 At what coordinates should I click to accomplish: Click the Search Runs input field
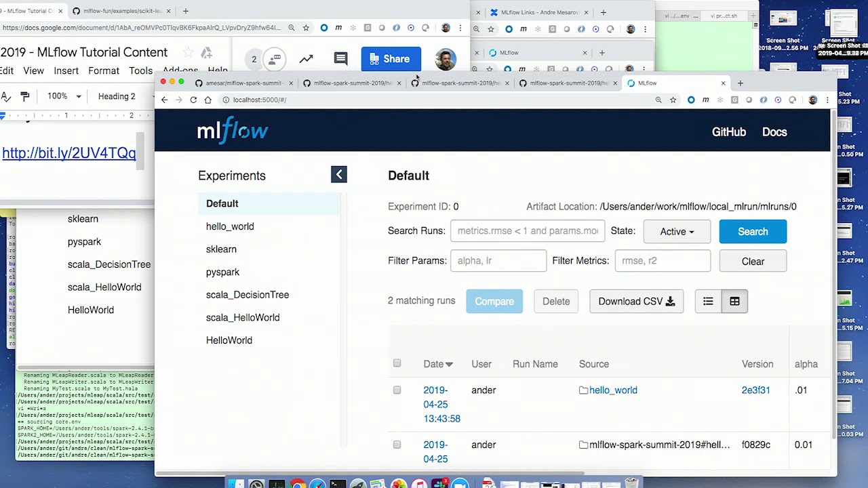coord(527,231)
